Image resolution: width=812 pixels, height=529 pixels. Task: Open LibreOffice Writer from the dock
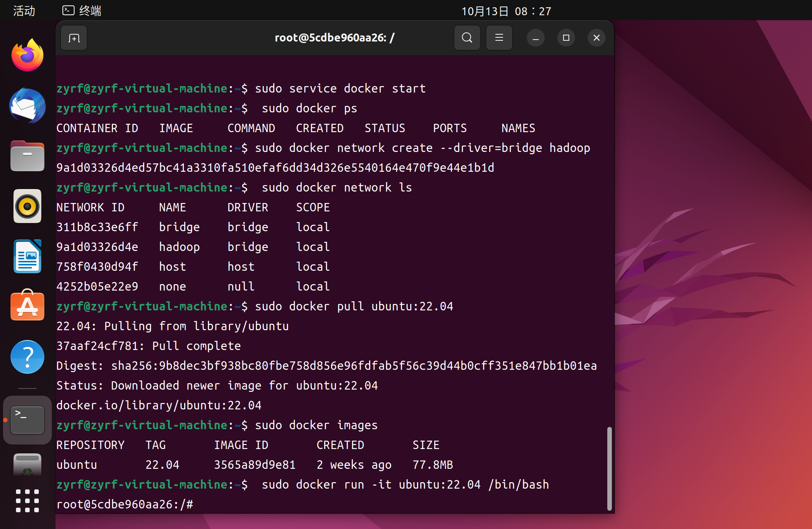click(x=27, y=256)
